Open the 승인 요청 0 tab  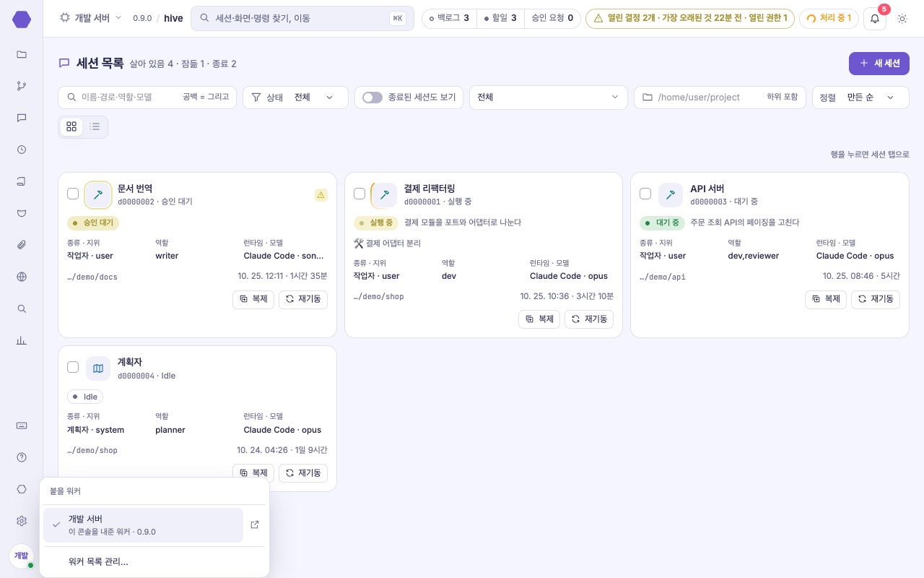[x=552, y=18]
